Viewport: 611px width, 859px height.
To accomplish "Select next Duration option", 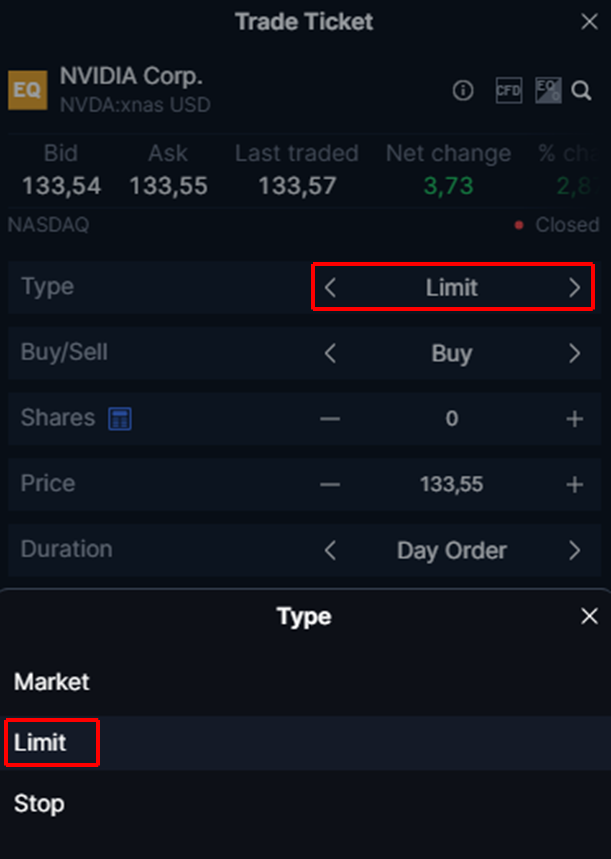I will click(574, 550).
